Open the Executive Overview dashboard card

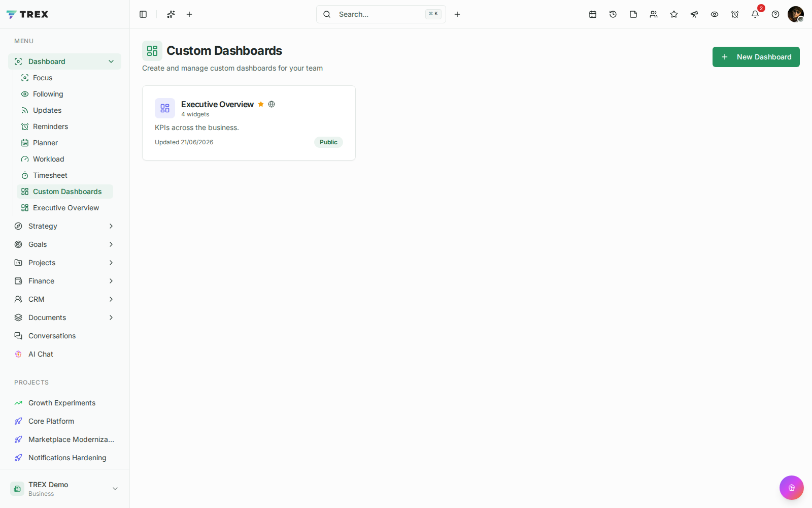coord(249,123)
